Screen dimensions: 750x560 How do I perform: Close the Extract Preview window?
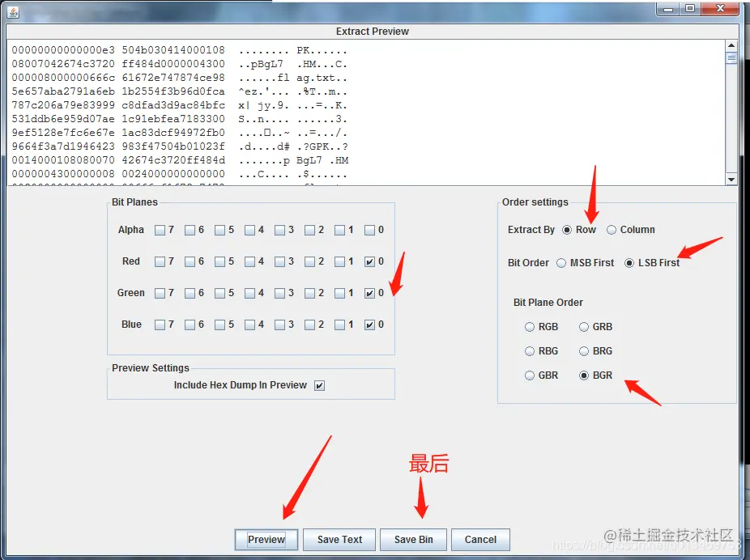click(720, 9)
